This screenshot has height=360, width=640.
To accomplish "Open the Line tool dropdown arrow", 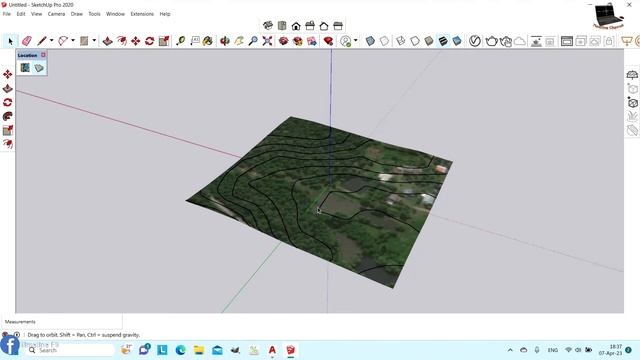I will point(51,40).
